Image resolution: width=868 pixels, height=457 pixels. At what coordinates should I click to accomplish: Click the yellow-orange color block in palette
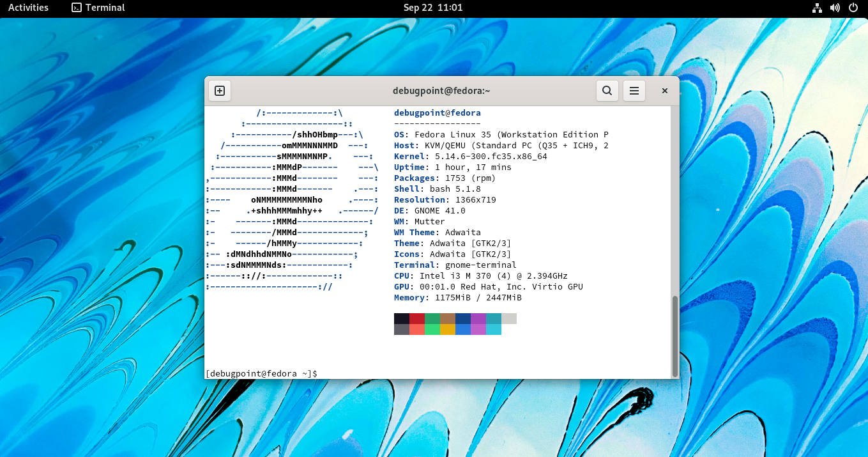[448, 330]
